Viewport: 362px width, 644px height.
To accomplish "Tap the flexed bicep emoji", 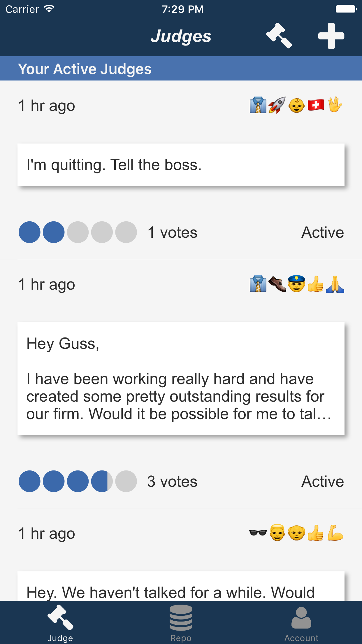I will click(335, 533).
